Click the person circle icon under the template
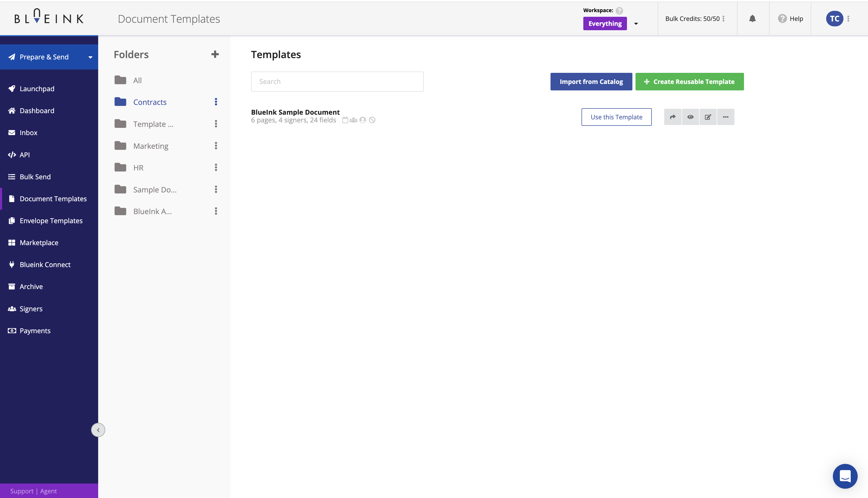868x498 pixels. [362, 120]
